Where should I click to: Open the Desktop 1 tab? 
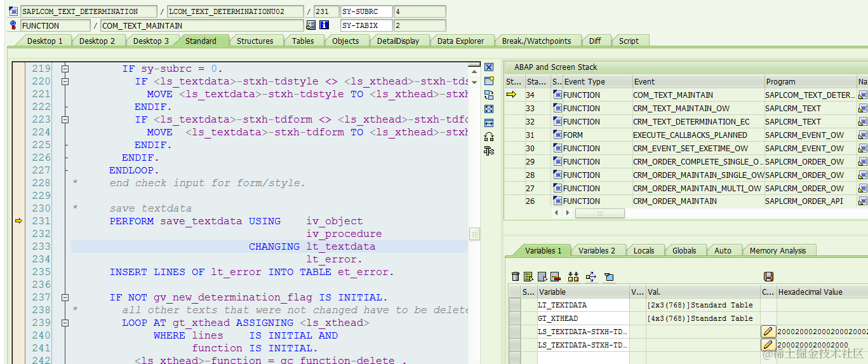coord(44,41)
